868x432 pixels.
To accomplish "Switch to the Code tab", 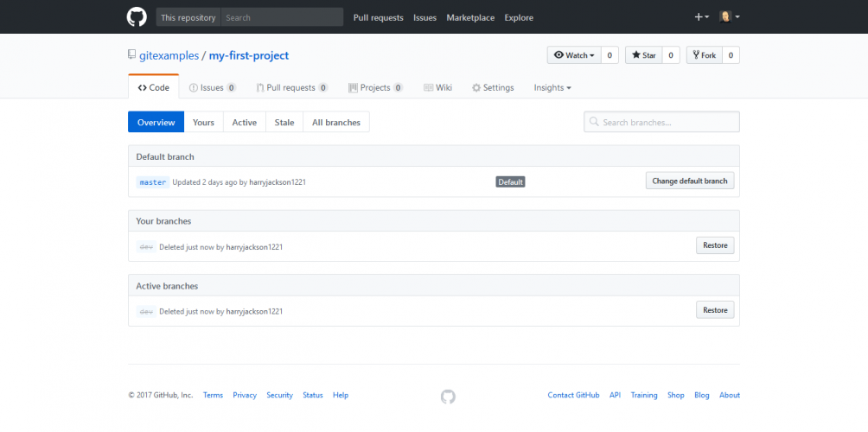I will (153, 87).
